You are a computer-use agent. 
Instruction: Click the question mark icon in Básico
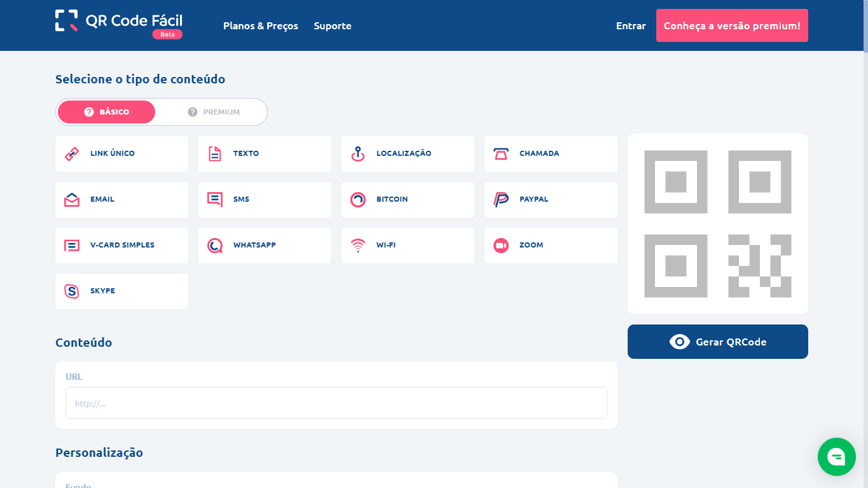89,112
